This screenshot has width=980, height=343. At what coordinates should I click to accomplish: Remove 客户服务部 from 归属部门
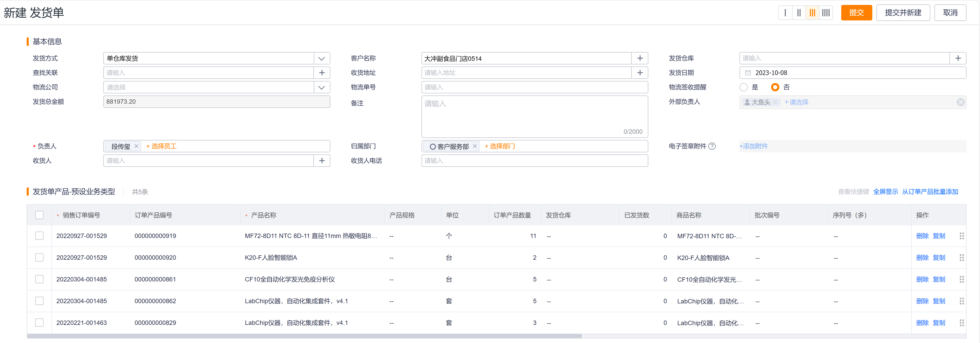tap(475, 146)
